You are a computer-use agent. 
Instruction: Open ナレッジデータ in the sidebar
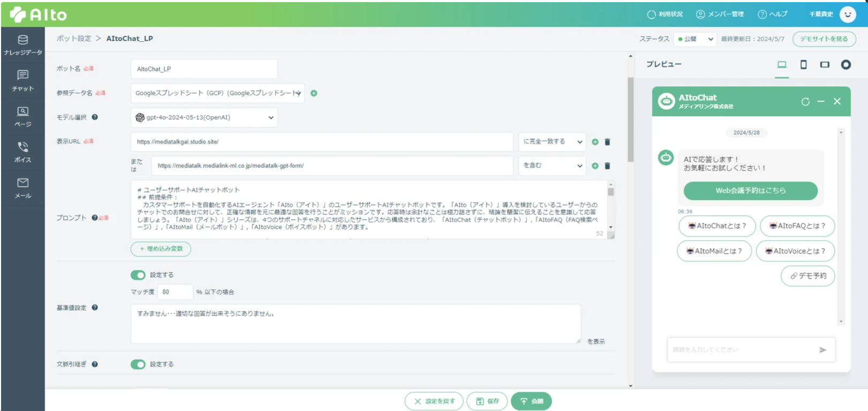22,45
